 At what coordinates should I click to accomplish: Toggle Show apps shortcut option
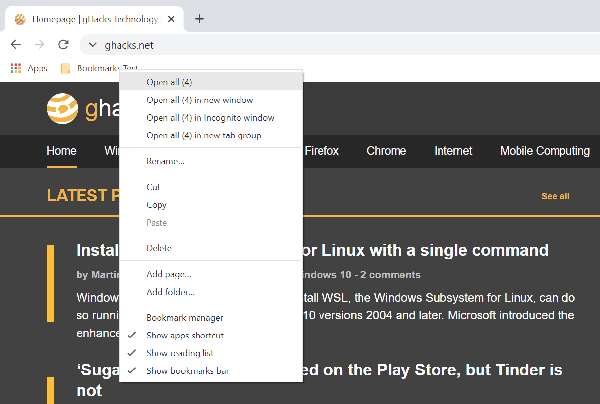[211, 335]
